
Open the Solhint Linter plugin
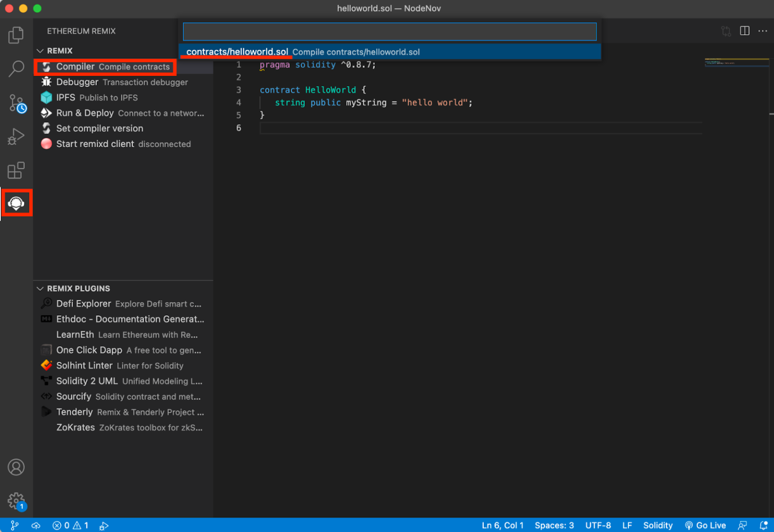[84, 365]
